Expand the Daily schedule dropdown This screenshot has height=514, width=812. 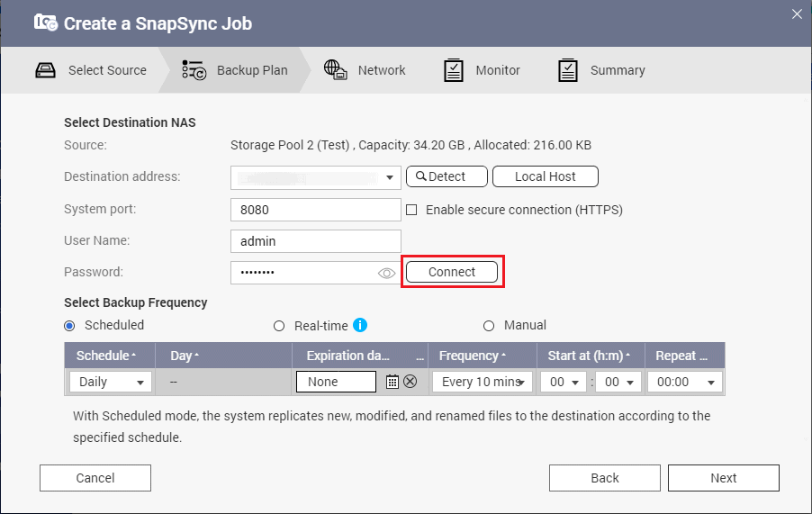(x=111, y=382)
